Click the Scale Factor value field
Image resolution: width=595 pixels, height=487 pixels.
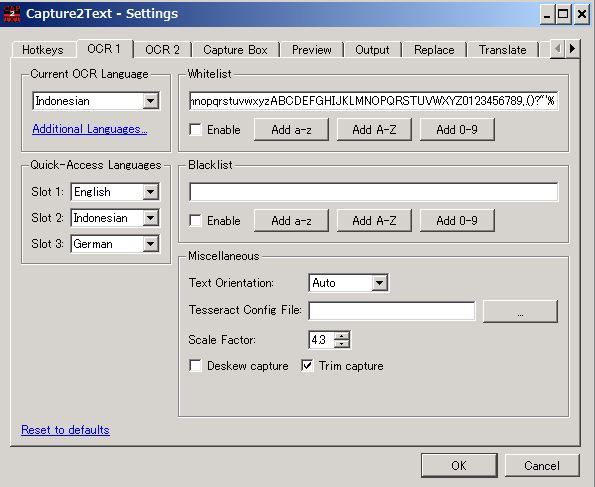[322, 340]
